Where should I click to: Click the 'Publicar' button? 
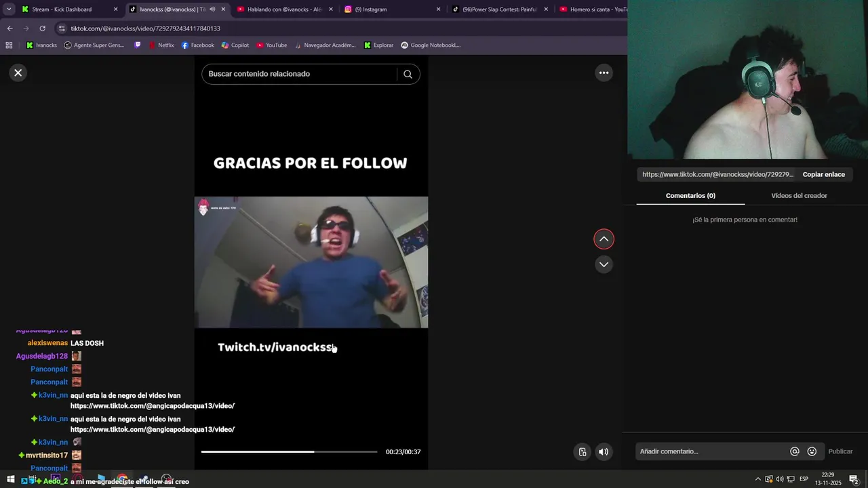(840, 451)
